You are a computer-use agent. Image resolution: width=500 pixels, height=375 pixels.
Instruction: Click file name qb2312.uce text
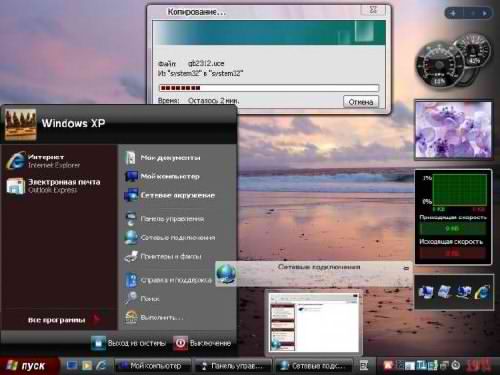[206, 63]
